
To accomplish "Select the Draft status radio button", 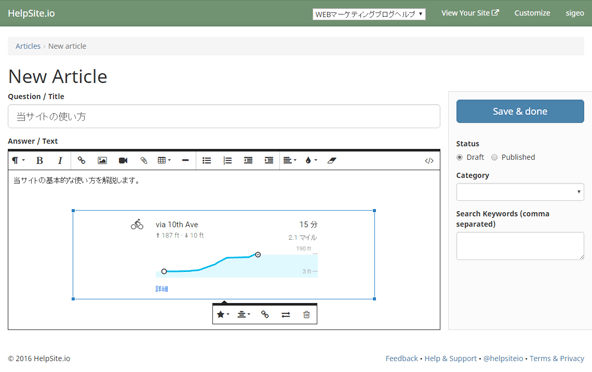I will coord(459,157).
